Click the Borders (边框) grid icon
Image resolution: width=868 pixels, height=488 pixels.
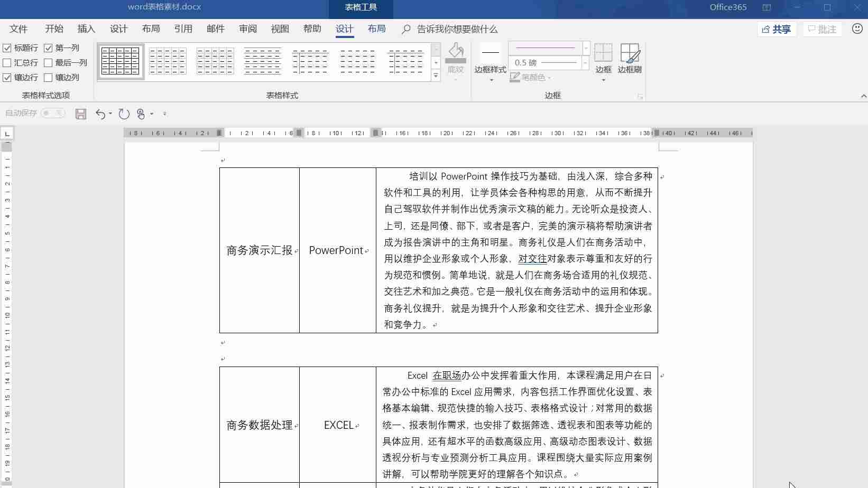[x=603, y=53]
